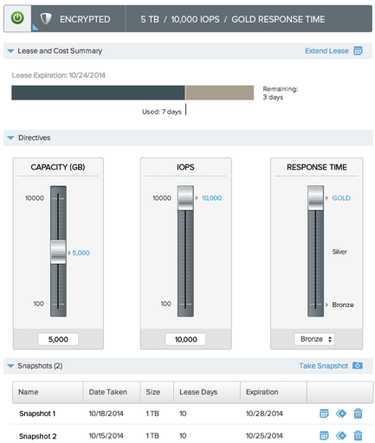
Task: Select the Snapshot 1 name cell
Action: (x=37, y=414)
